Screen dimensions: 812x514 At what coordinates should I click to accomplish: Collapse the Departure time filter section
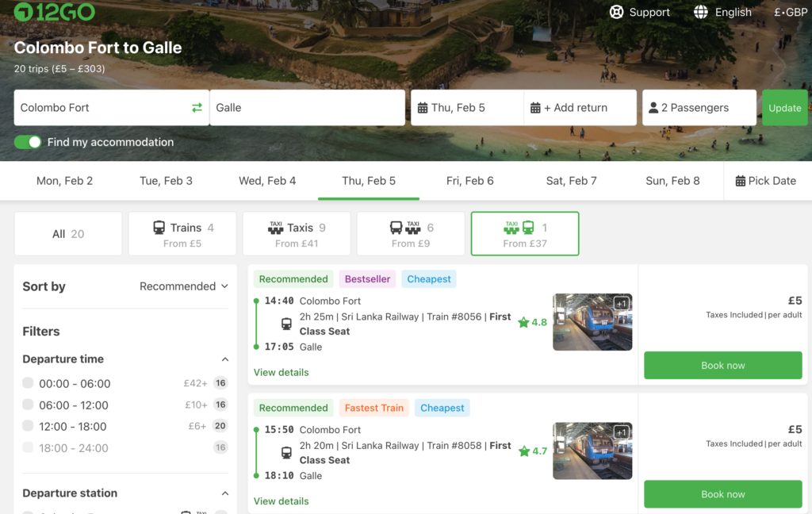224,359
